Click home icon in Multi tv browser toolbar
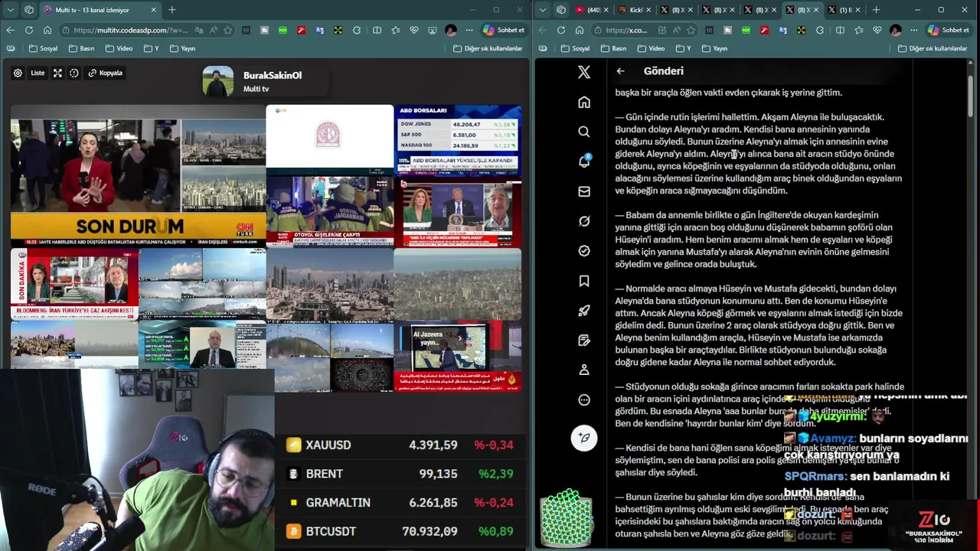980x551 pixels. pyautogui.click(x=47, y=30)
